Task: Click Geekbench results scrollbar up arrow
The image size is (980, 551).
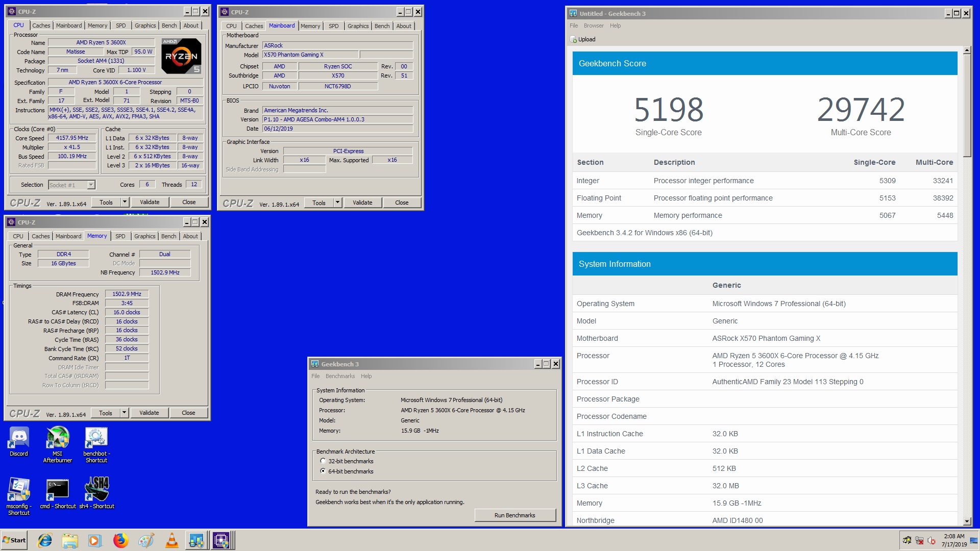Action: click(x=967, y=50)
